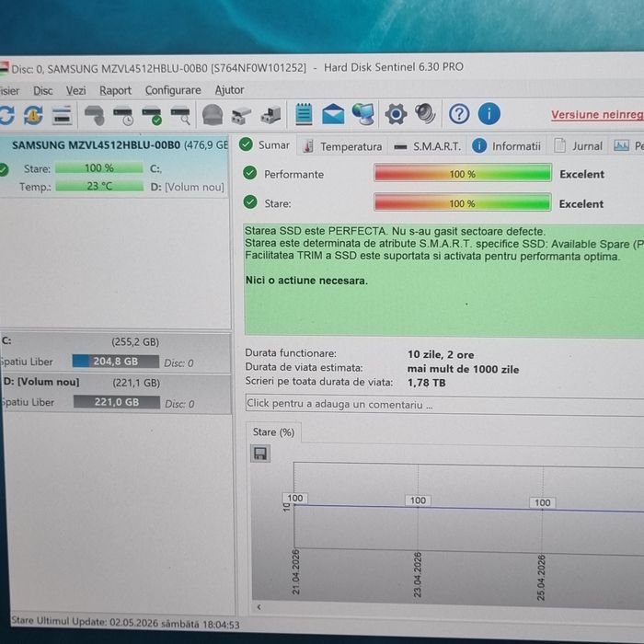The width and height of the screenshot is (644, 644).
Task: Click the green check icon beside Stare row
Action: click(x=249, y=202)
